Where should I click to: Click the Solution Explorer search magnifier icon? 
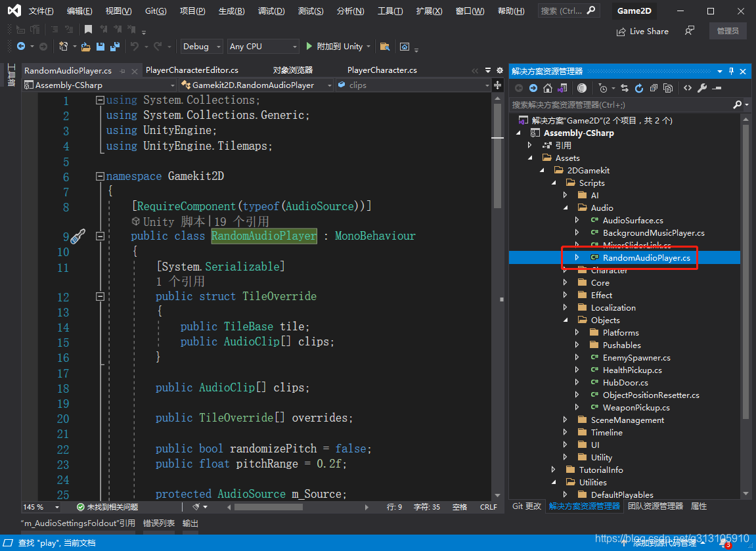coord(737,104)
